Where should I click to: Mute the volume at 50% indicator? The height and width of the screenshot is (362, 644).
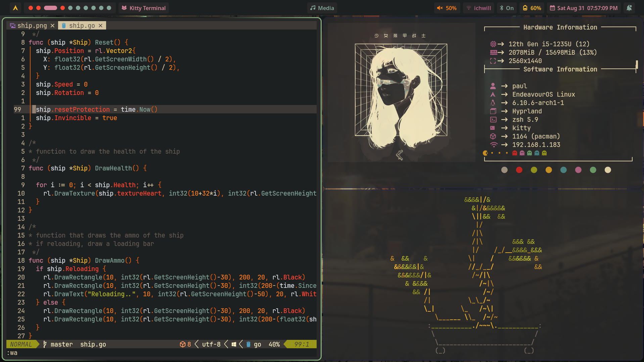click(447, 8)
